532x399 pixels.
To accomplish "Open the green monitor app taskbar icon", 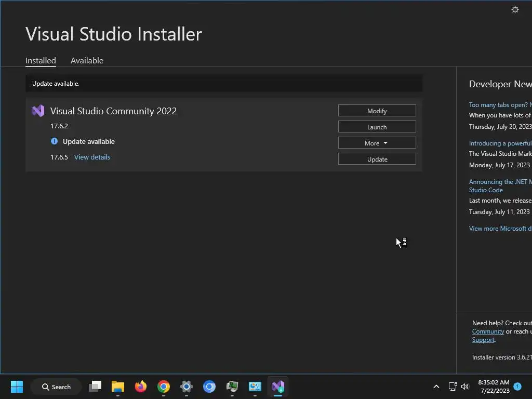I will pos(232,387).
